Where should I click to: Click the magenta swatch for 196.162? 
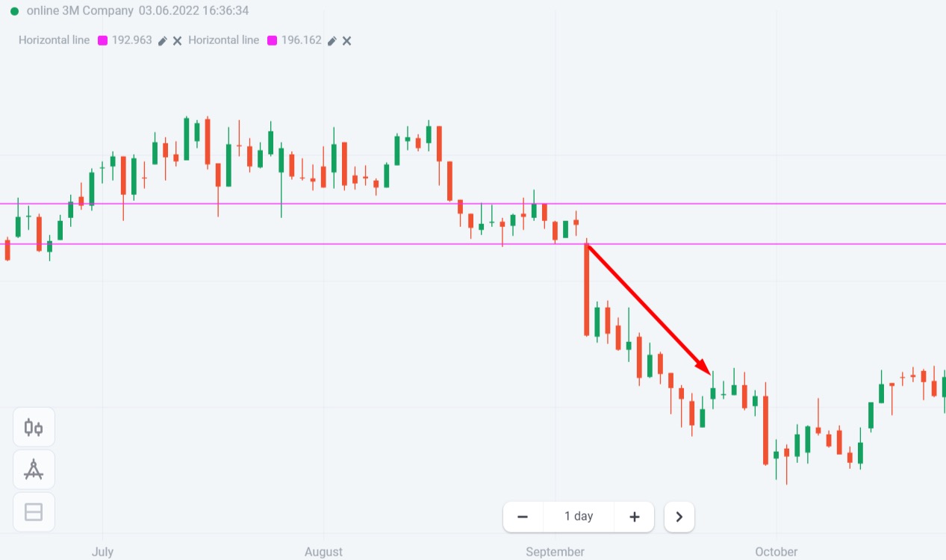pos(272,40)
